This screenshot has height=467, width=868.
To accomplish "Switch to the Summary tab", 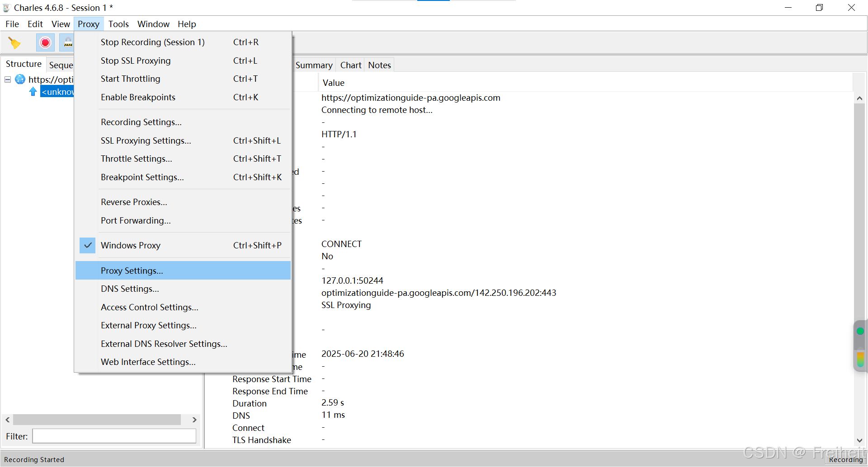I will point(314,65).
